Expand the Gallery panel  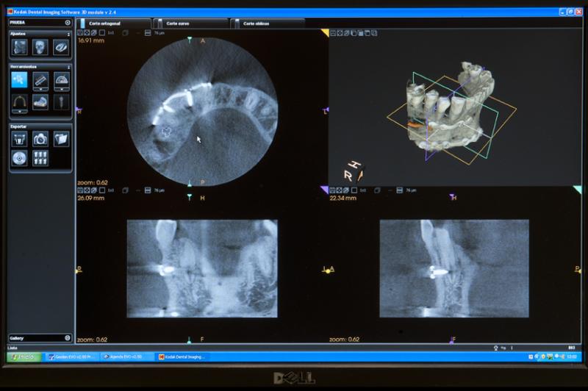[68, 338]
